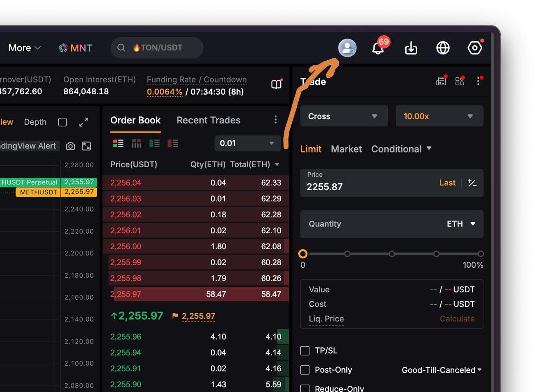Click the Price input field
This screenshot has width=538, height=392.
click(x=392, y=183)
